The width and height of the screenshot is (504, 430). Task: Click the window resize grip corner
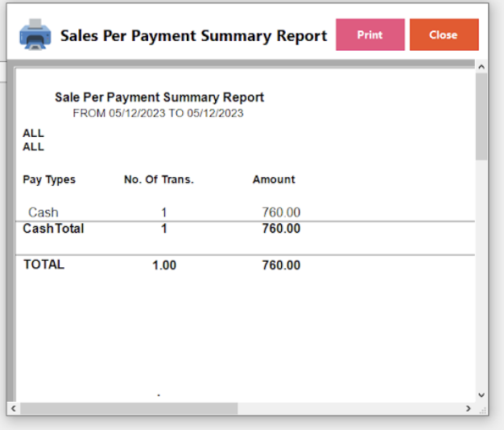coord(482,411)
